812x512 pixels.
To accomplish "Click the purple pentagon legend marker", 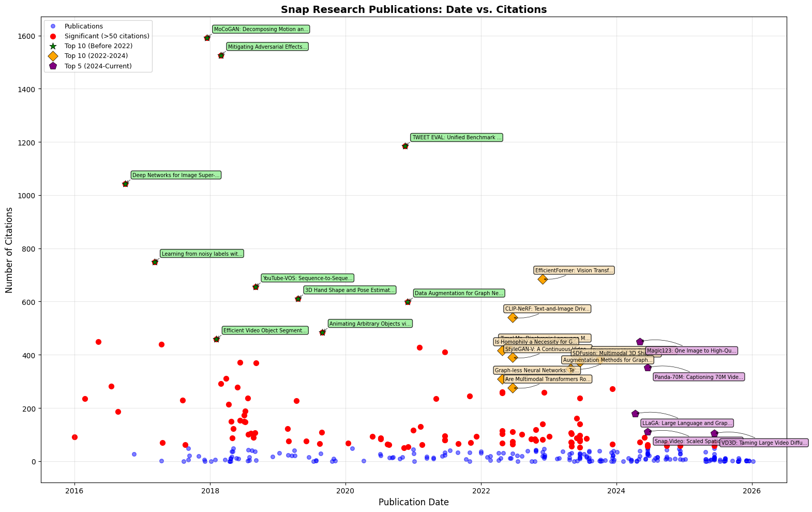I will [x=53, y=66].
